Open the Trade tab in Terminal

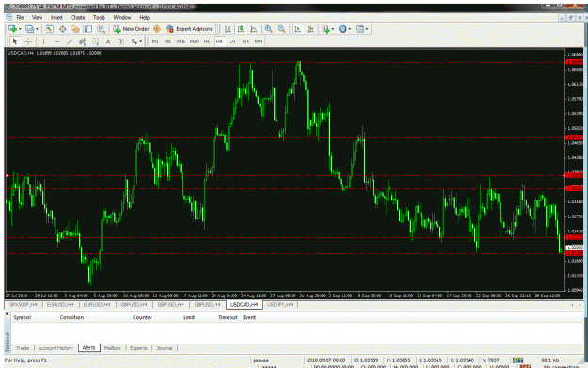point(23,348)
